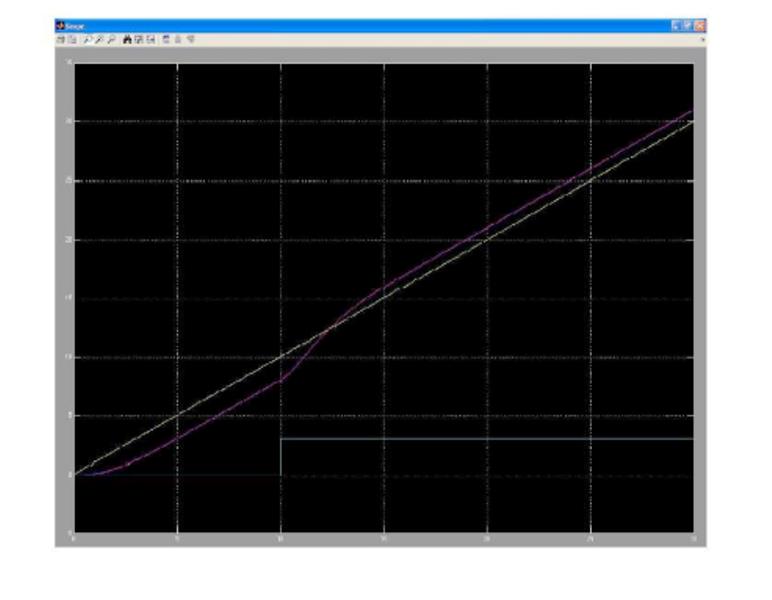Image resolution: width=772 pixels, height=600 pixels.
Task: Minimize the Scope window
Action: [x=677, y=26]
